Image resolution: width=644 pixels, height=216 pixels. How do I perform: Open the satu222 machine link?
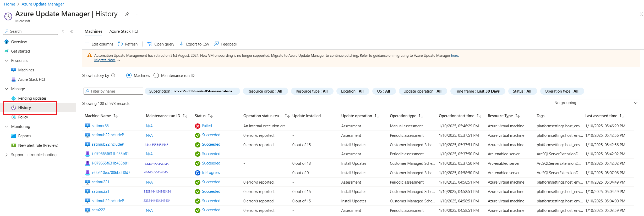[99, 210]
